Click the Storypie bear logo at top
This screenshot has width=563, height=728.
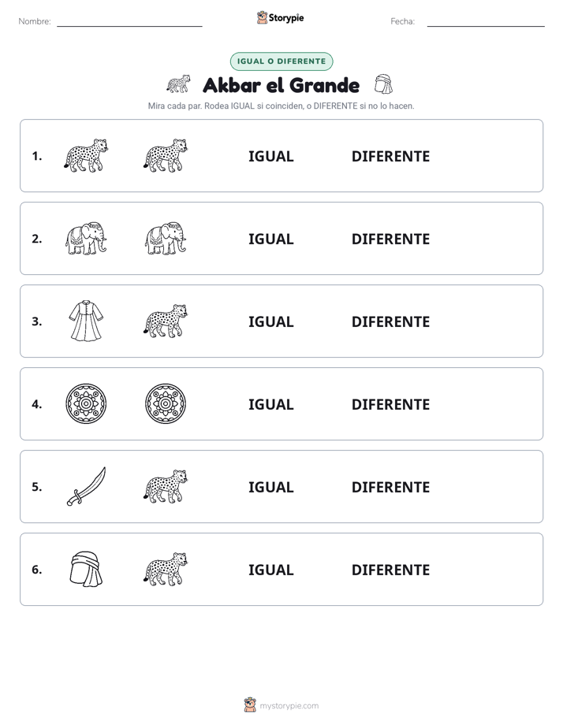[262, 17]
